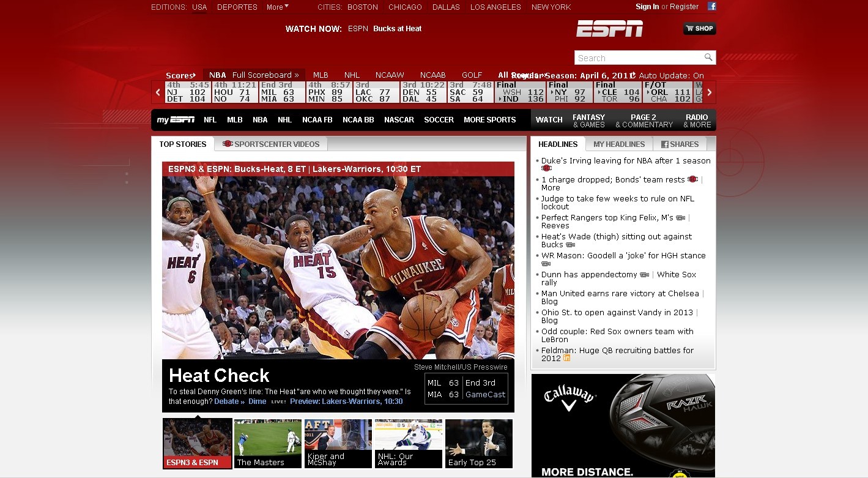The width and height of the screenshot is (868, 478).
Task: Select MY HEADLINES tab
Action: 619,144
